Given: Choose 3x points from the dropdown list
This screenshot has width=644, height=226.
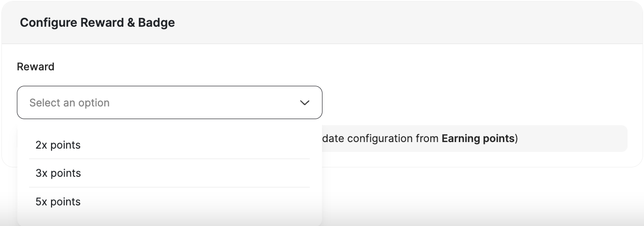Looking at the screenshot, I should (x=58, y=173).
